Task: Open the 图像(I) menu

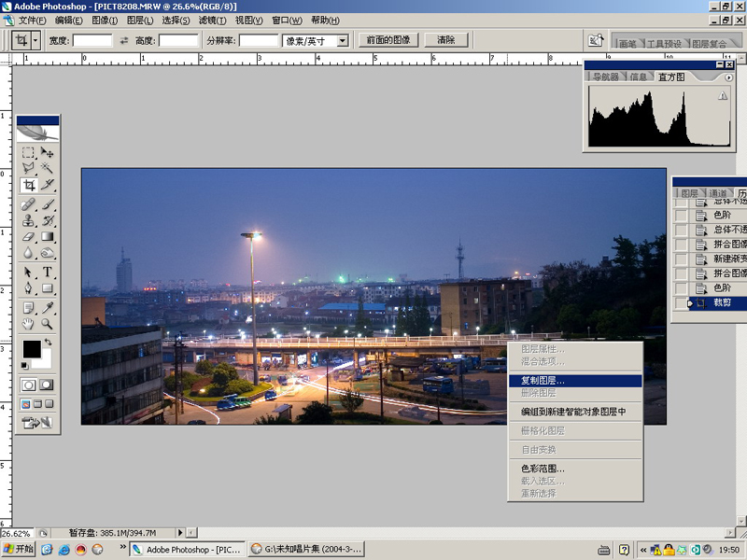Action: tap(105, 21)
